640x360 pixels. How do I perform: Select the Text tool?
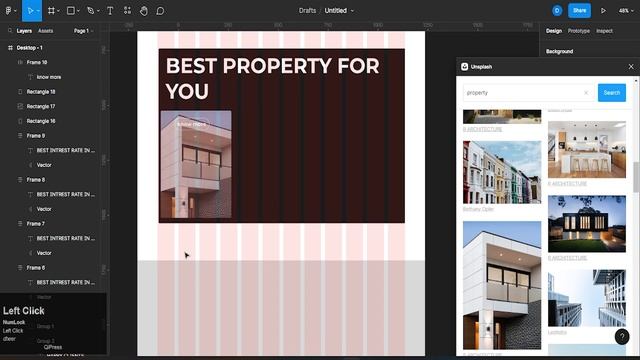tap(110, 11)
